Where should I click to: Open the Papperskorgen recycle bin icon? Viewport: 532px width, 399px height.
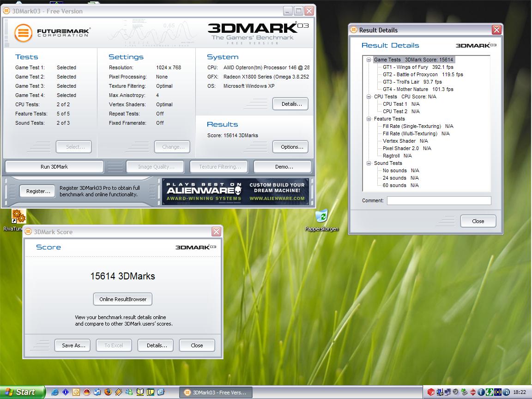coord(321,216)
